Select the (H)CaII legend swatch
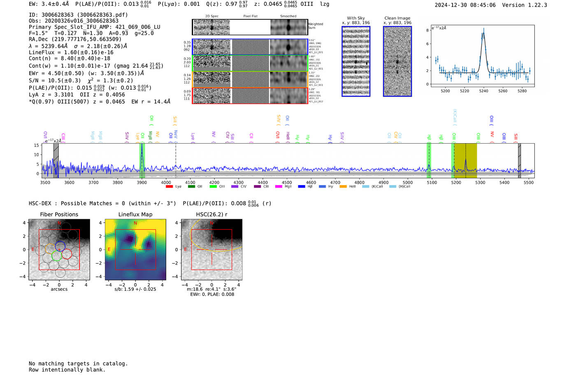This screenshot has width=576, height=392. [x=393, y=187]
